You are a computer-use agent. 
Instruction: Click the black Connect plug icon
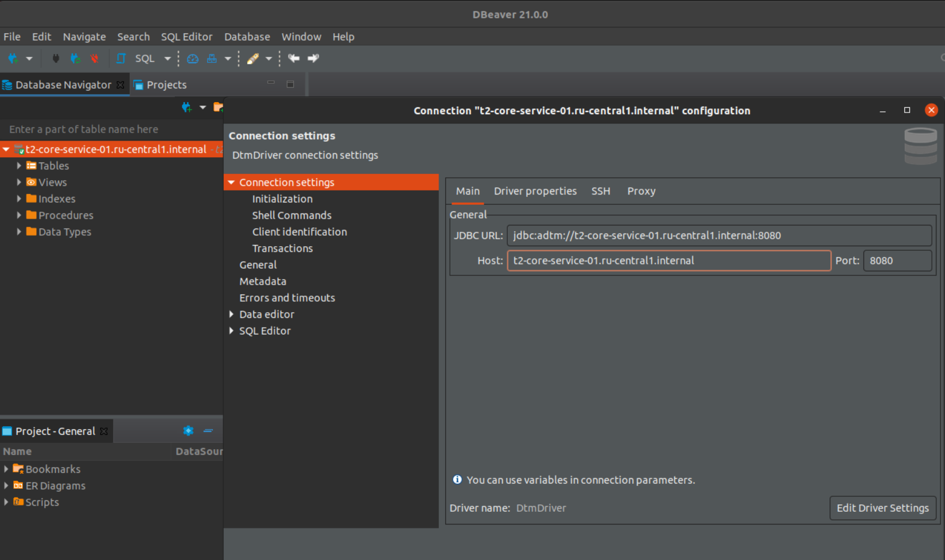[56, 59]
